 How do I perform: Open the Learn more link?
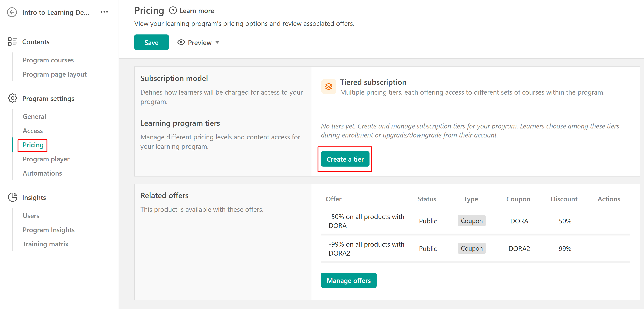(197, 11)
